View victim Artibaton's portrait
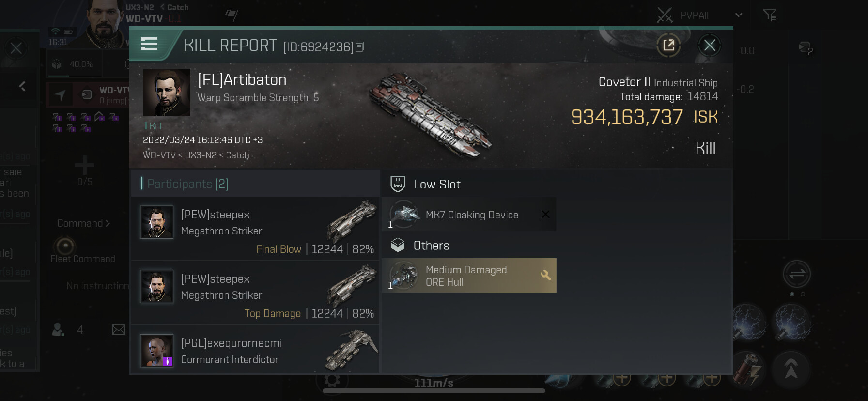868x401 pixels. point(167,93)
